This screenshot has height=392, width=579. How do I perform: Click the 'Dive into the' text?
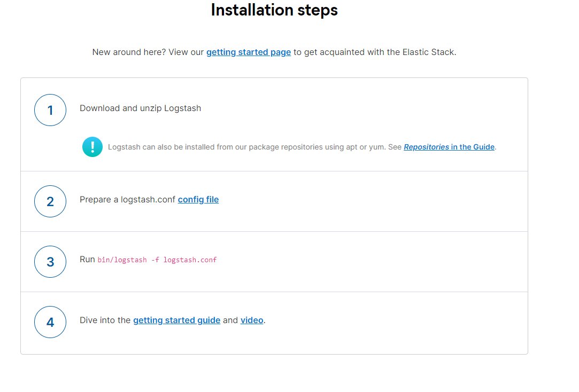click(x=105, y=320)
